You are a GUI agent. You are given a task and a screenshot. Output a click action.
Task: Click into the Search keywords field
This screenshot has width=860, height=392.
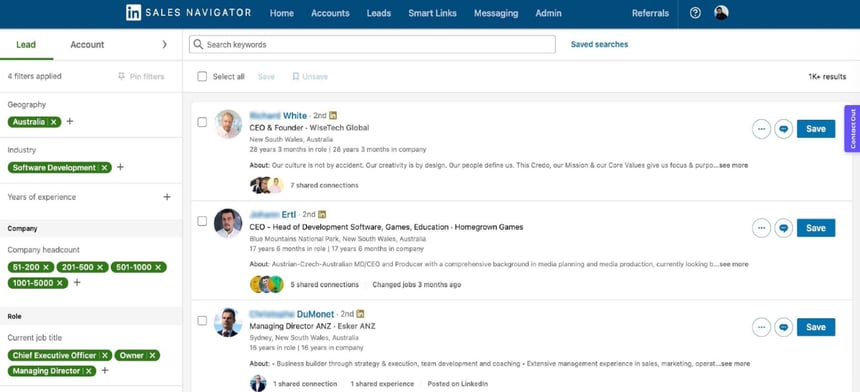(372, 44)
